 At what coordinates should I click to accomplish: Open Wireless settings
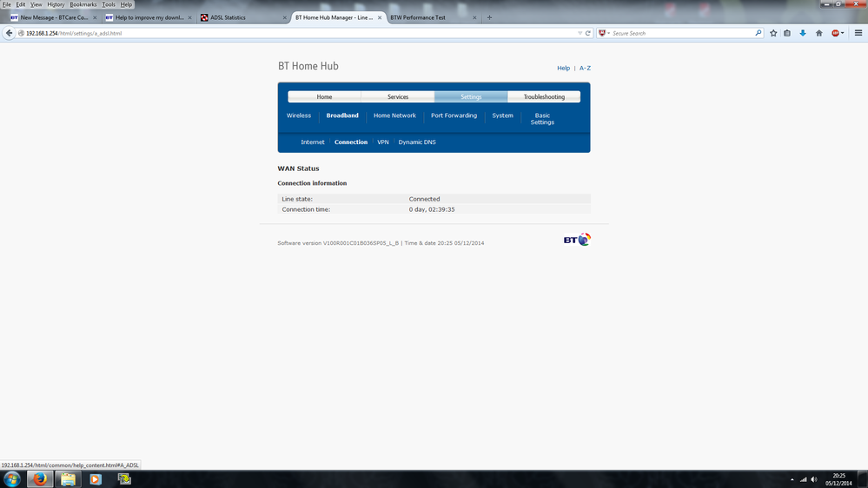[299, 115]
